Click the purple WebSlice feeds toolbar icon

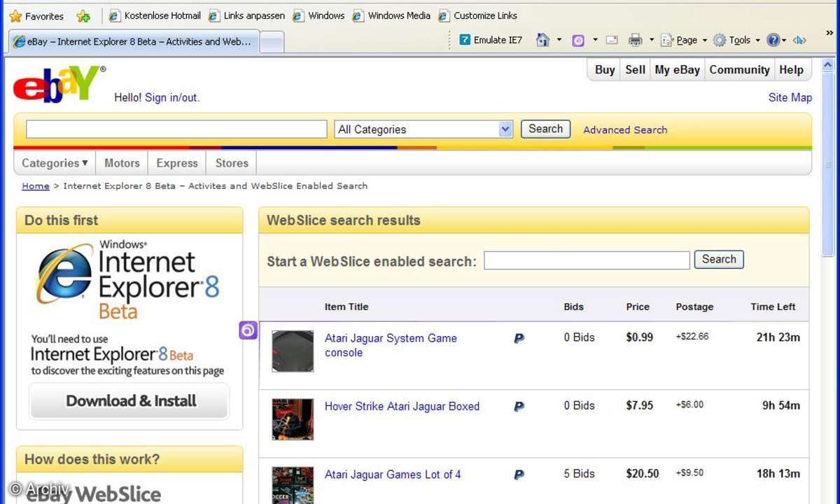(x=578, y=40)
